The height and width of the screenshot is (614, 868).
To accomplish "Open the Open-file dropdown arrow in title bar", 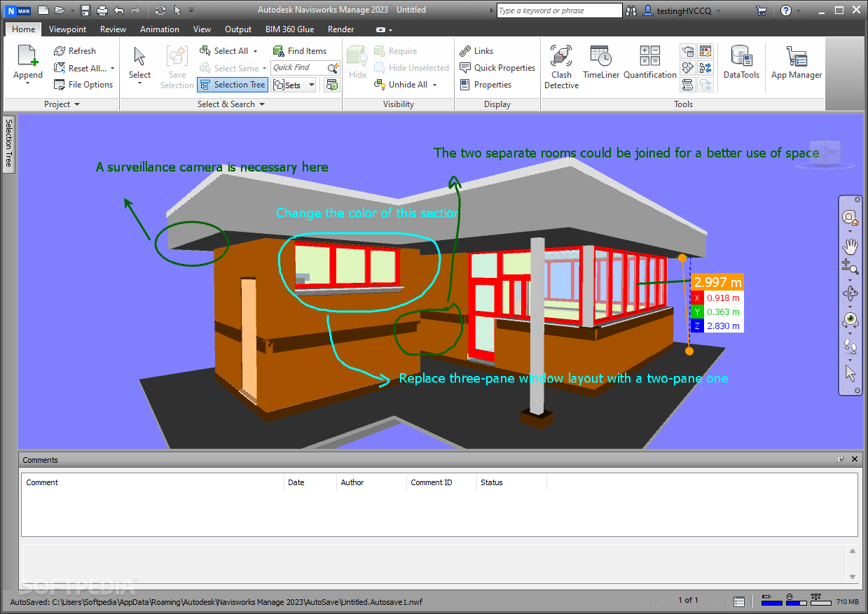I will (71, 11).
